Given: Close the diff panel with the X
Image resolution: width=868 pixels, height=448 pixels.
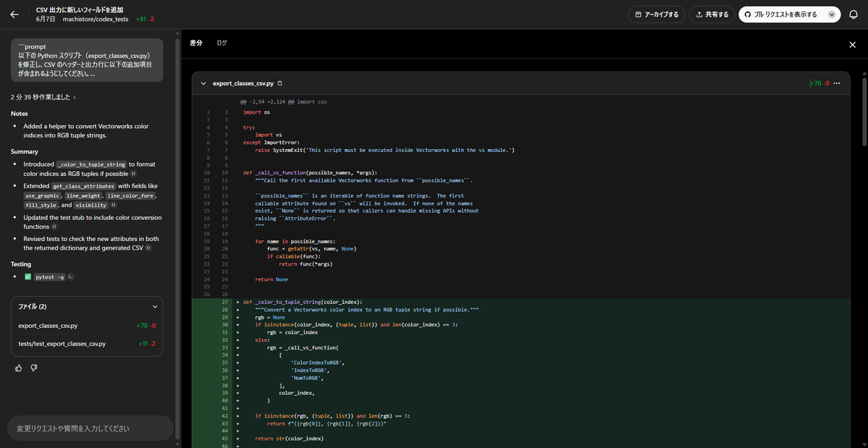Looking at the screenshot, I should (853, 45).
